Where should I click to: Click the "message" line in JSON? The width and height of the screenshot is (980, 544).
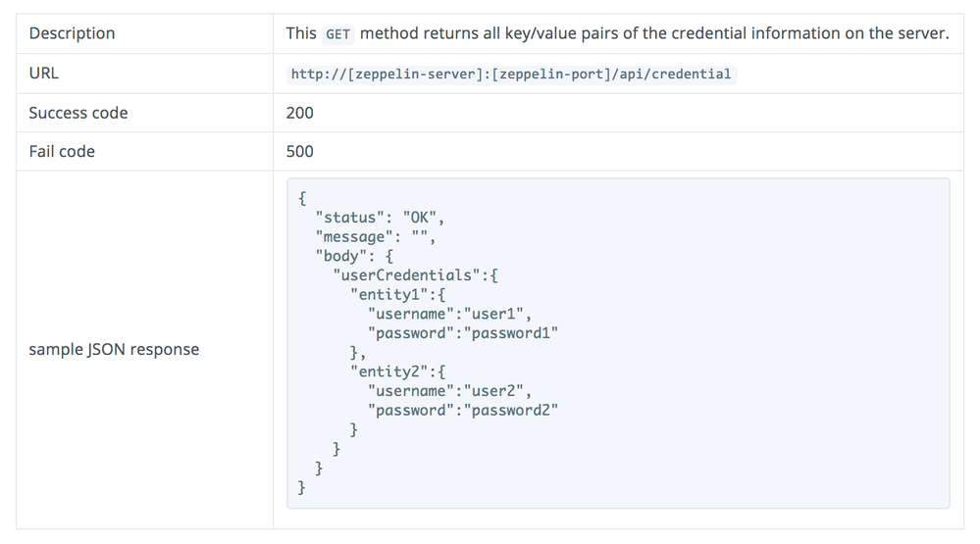click(375, 237)
